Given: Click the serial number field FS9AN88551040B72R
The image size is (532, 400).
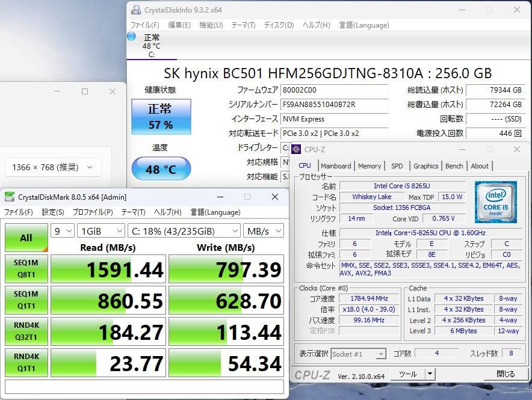Looking at the screenshot, I should point(334,105).
